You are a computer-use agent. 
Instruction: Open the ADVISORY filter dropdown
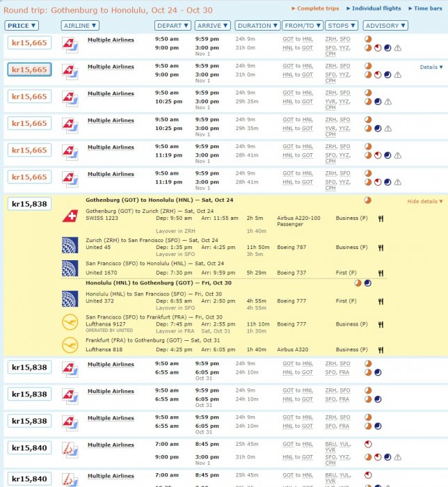[384, 25]
